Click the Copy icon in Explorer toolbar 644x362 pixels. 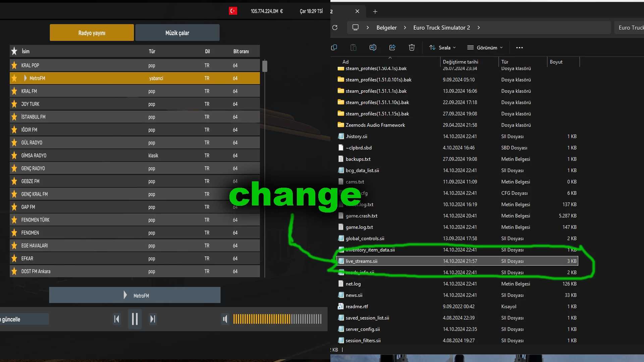click(x=334, y=48)
